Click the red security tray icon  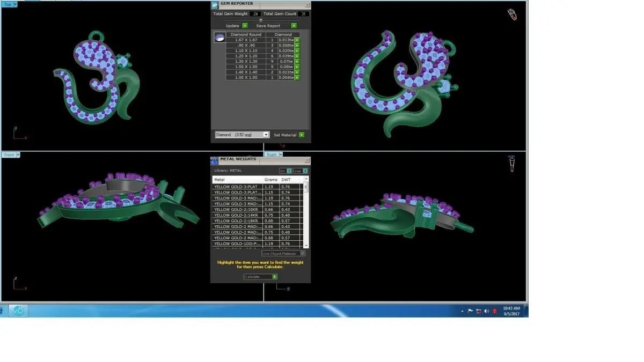point(494,311)
